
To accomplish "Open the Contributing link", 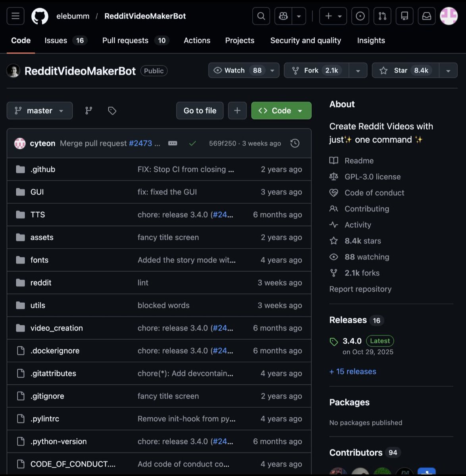I will (x=367, y=209).
